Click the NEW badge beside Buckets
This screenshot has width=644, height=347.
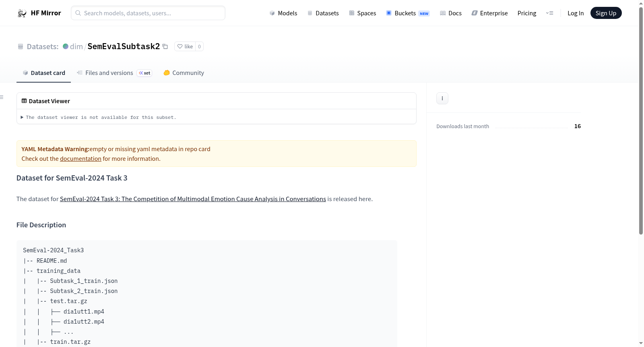[424, 13]
